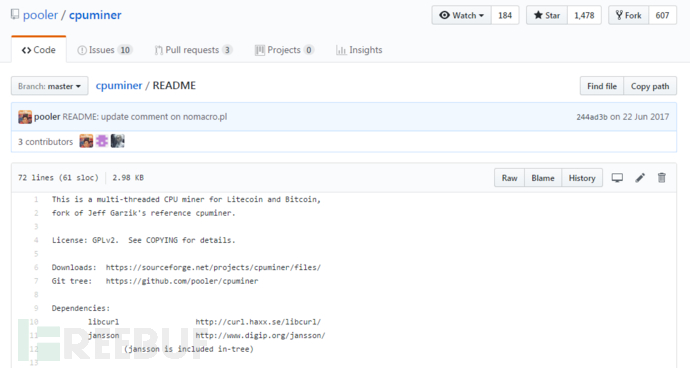The image size is (690, 368).
Task: Switch to the Code tab
Action: click(39, 50)
